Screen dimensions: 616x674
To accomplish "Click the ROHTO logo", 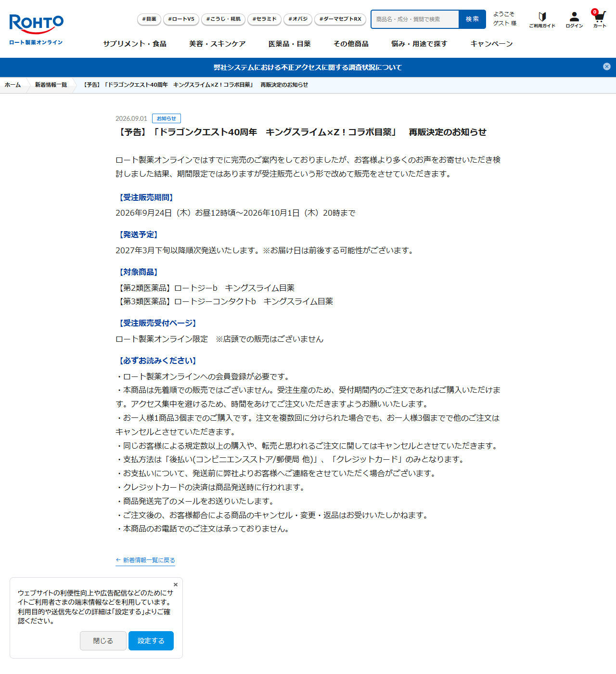I will pos(36,30).
